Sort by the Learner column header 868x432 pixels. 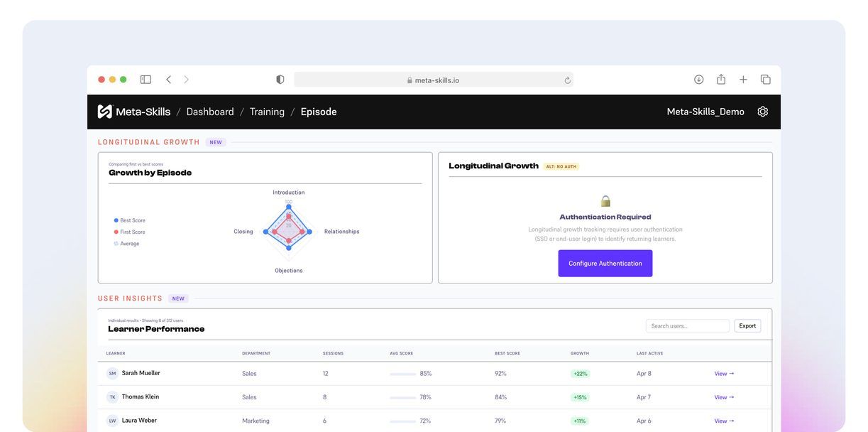click(x=116, y=353)
